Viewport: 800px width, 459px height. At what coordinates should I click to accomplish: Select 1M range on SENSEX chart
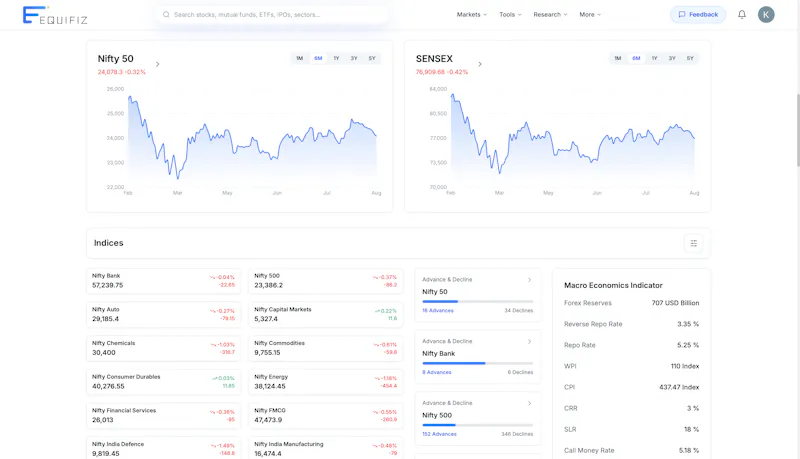click(618, 58)
